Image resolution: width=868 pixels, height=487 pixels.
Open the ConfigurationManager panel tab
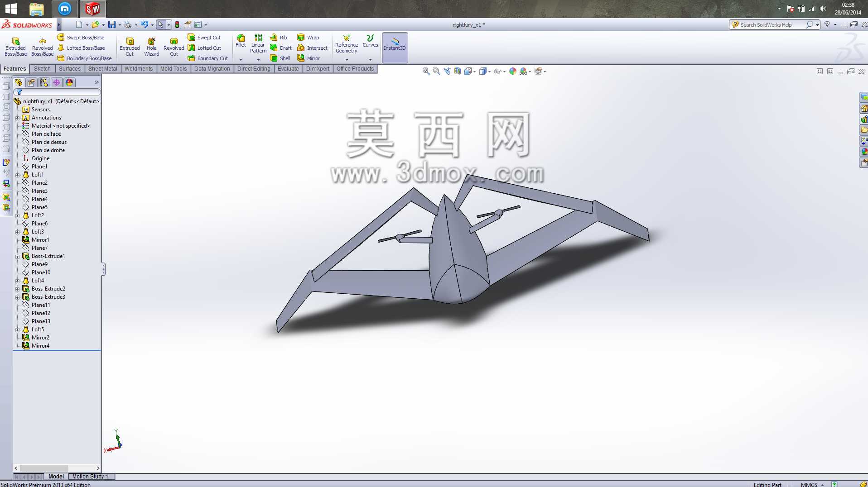click(x=44, y=82)
